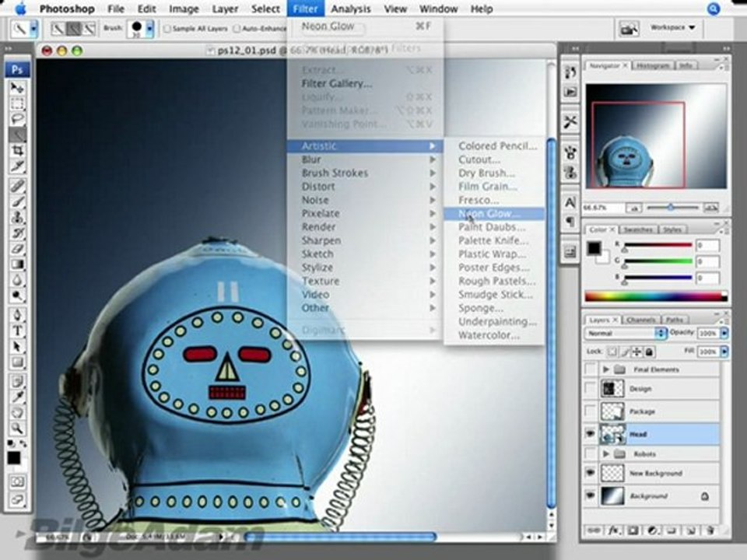
Task: Choose Neon Glow from Artistic submenu
Action: 494,214
